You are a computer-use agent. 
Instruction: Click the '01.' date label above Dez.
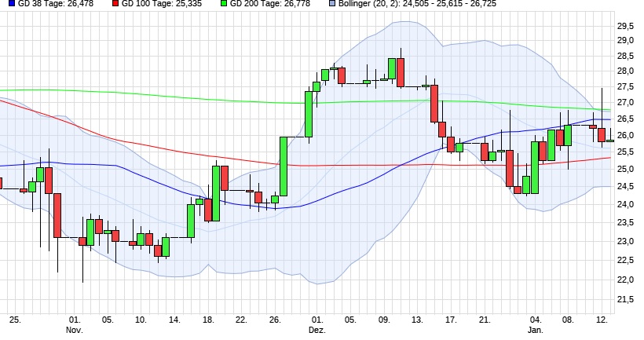click(317, 320)
